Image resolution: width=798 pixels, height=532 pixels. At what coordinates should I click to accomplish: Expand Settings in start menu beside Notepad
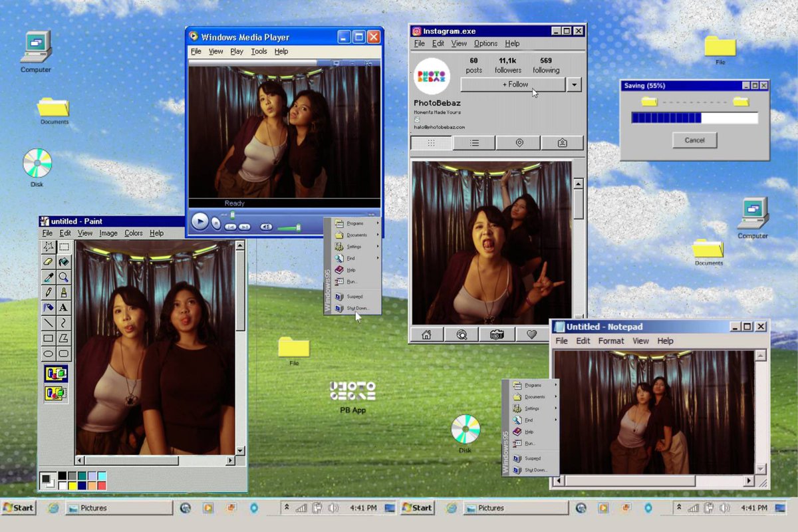(535, 408)
